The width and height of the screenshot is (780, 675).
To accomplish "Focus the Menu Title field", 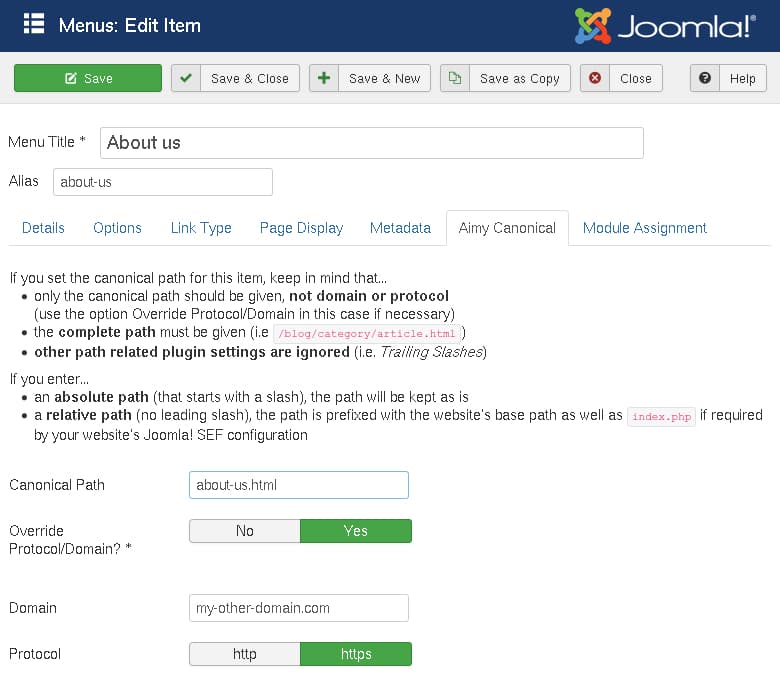I will [372, 143].
